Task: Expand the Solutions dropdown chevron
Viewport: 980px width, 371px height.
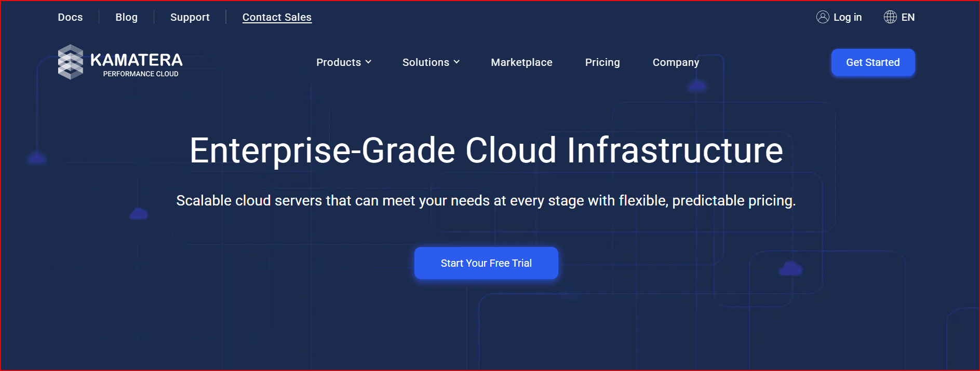Action: coord(457,62)
